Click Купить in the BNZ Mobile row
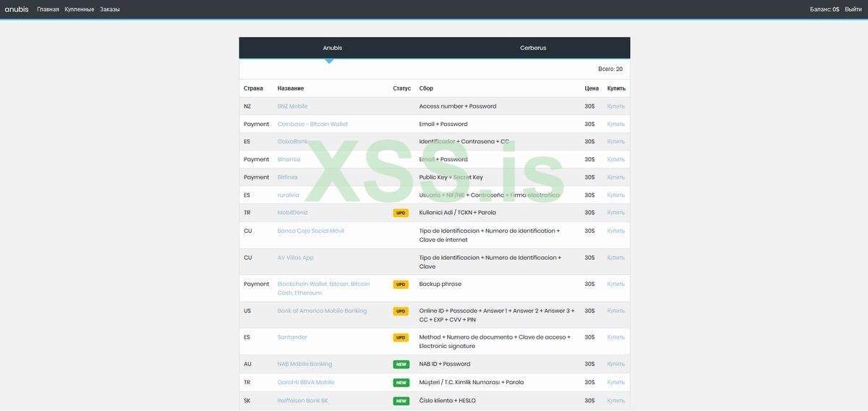This screenshot has height=411, width=868. (x=616, y=106)
